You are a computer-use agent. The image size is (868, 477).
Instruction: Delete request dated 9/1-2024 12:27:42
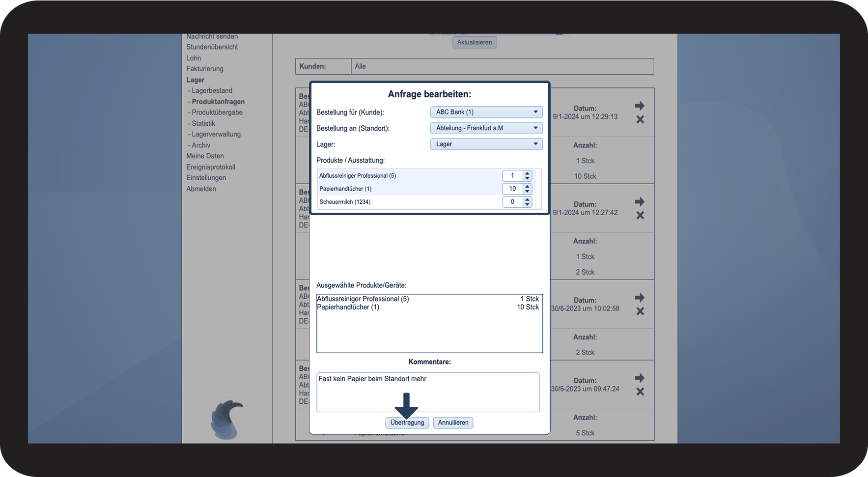(640, 215)
